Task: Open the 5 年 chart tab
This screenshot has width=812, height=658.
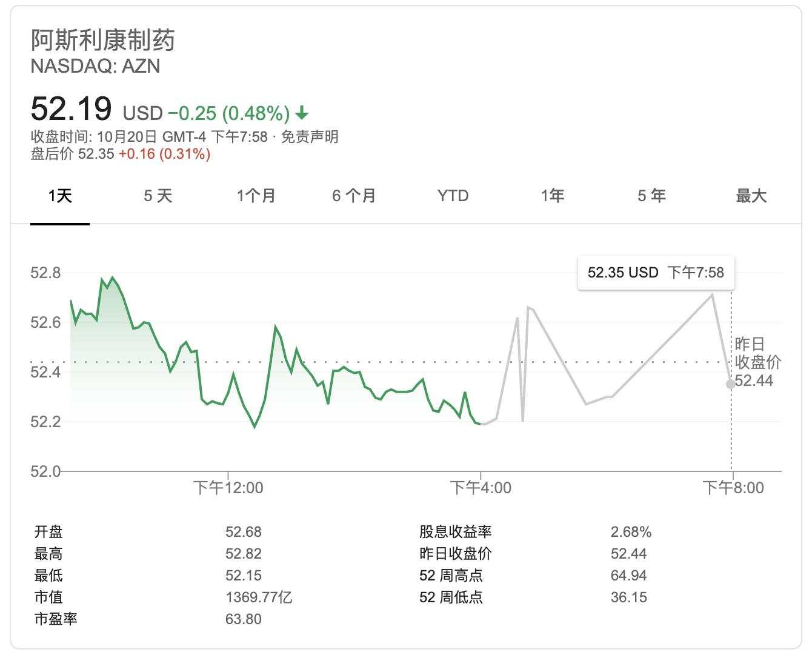Action: point(652,196)
